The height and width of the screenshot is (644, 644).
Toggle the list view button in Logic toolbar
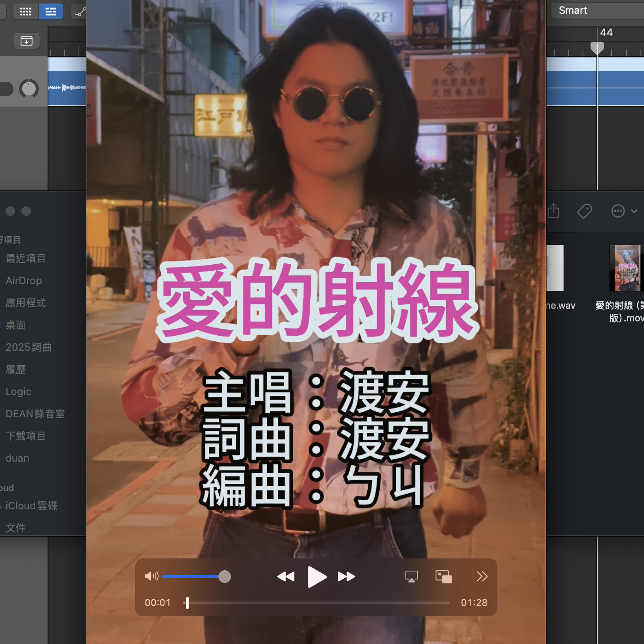click(x=51, y=12)
